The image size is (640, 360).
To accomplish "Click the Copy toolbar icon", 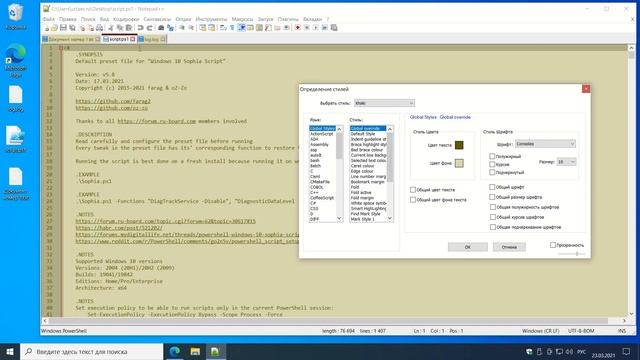I will coord(120,28).
